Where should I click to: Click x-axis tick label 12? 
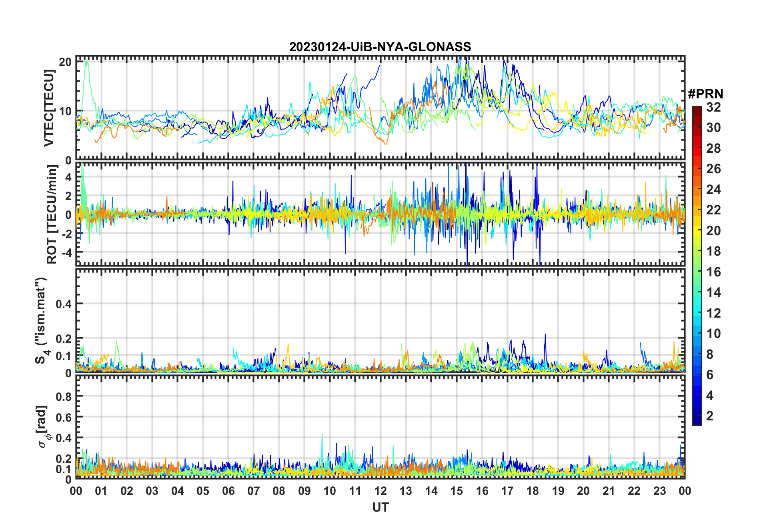coord(380,491)
